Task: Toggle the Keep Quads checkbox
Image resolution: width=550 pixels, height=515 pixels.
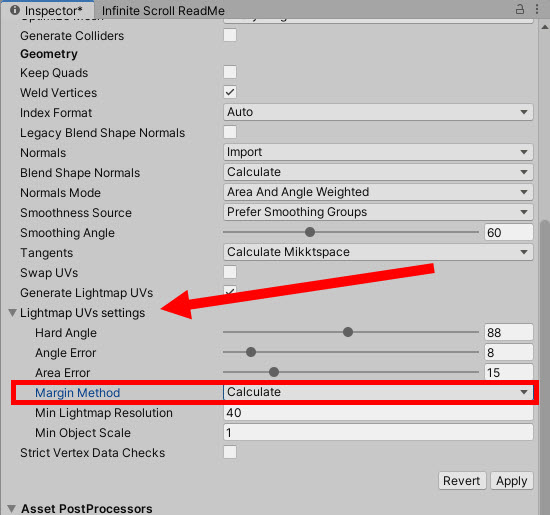Action: tap(230, 72)
